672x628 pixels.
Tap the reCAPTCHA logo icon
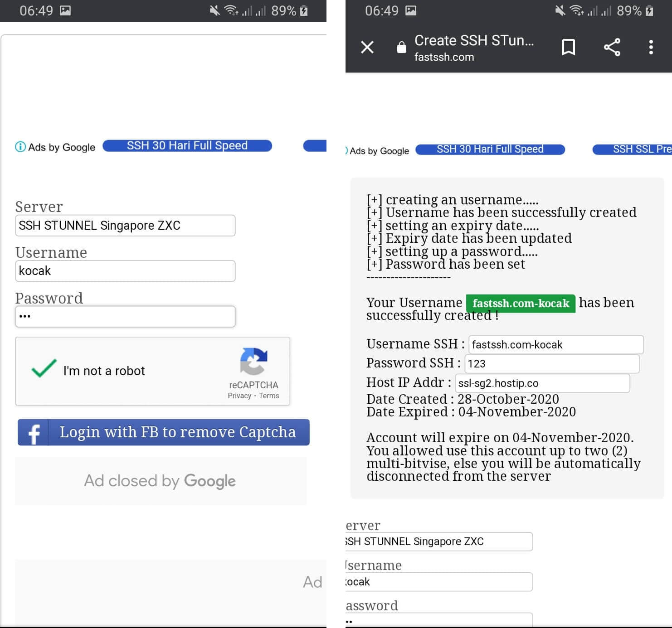point(253,362)
